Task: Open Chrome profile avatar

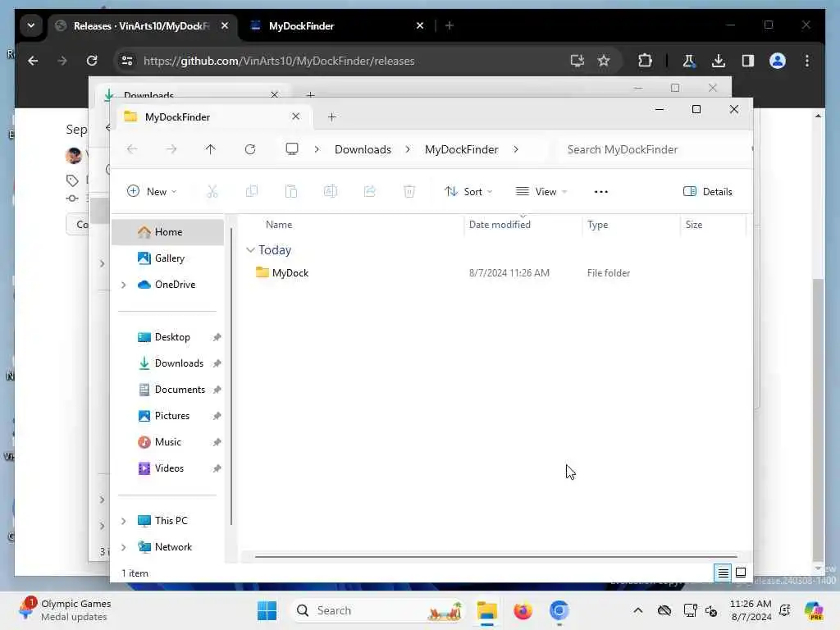Action: (x=778, y=61)
